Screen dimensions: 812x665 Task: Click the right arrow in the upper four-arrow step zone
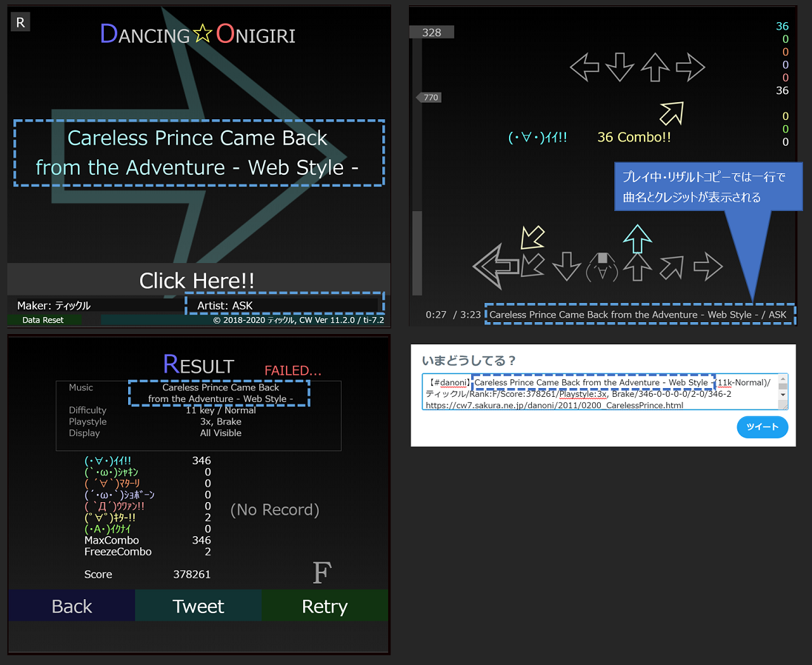[690, 67]
